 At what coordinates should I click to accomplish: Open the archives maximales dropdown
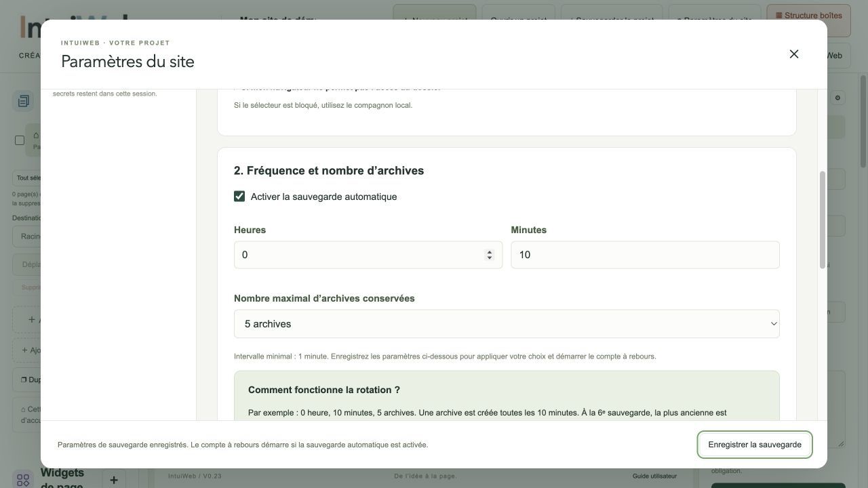click(x=507, y=324)
